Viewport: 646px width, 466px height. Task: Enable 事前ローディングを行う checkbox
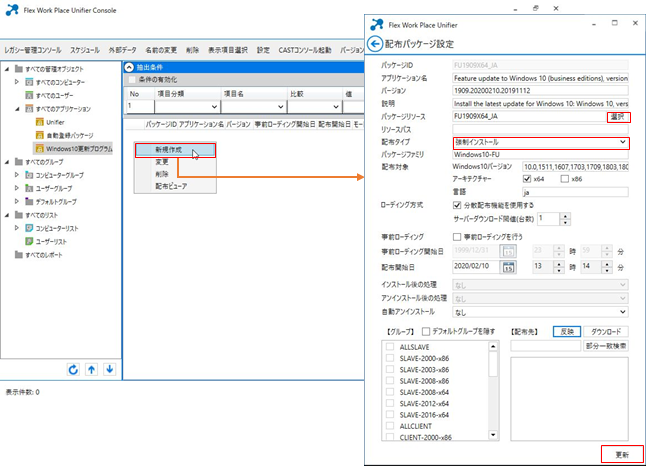pyautogui.click(x=456, y=237)
